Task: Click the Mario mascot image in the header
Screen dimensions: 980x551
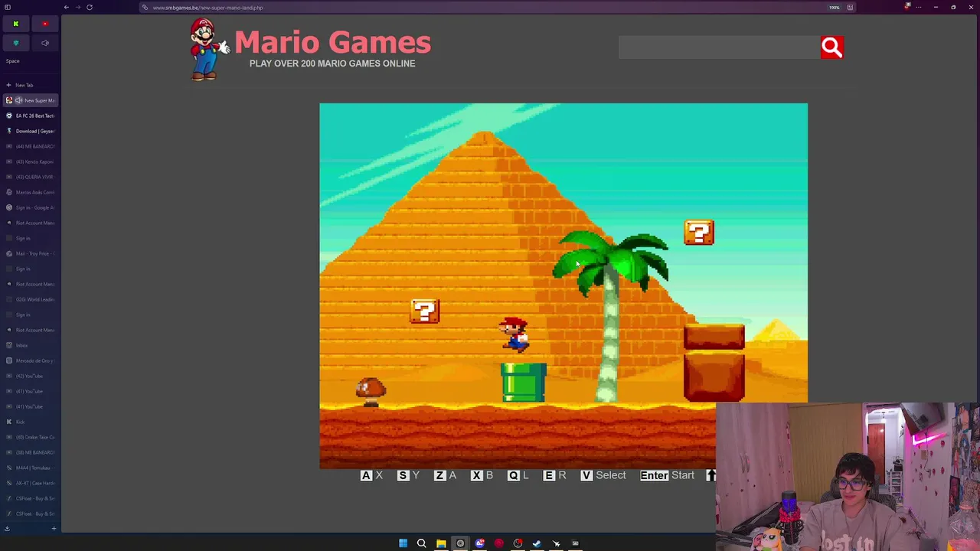Action: point(208,50)
